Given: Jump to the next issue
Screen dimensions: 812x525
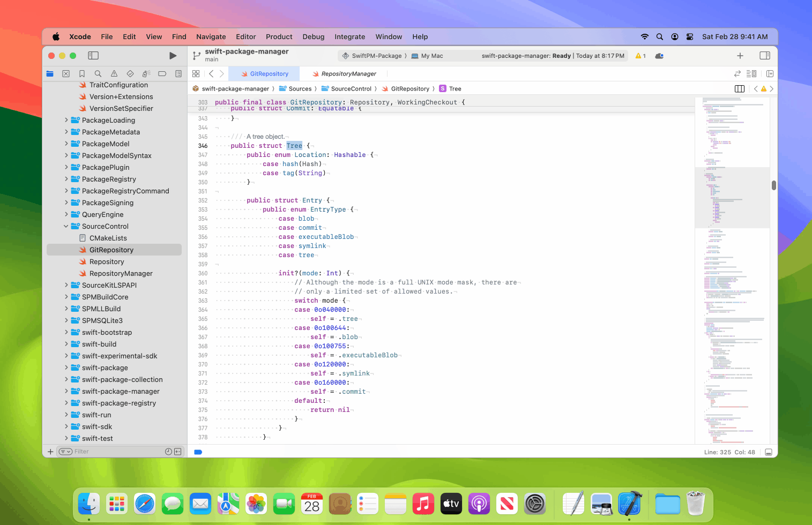Looking at the screenshot, I should pos(771,89).
